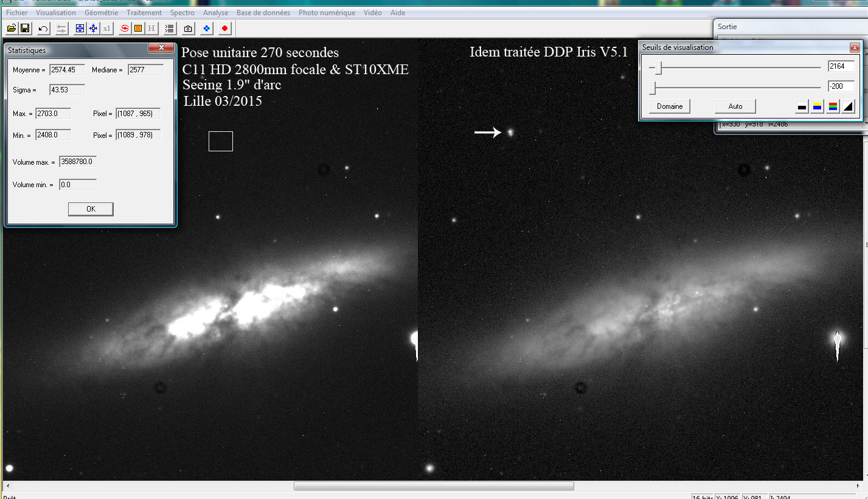
Task: Click the upper threshold slider handle
Action: pyautogui.click(x=659, y=67)
